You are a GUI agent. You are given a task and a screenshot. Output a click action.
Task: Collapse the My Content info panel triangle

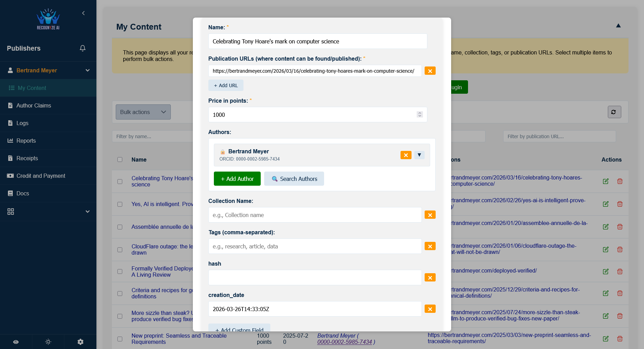tap(619, 25)
